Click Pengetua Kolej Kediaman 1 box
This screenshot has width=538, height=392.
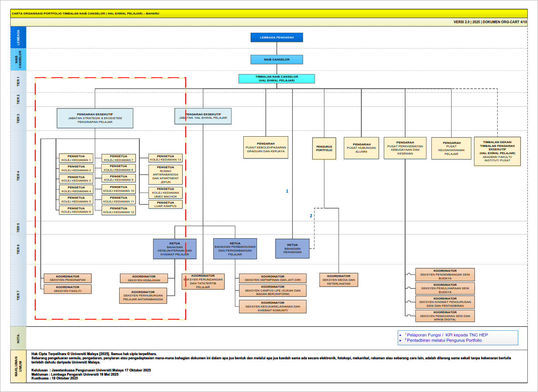pos(76,158)
